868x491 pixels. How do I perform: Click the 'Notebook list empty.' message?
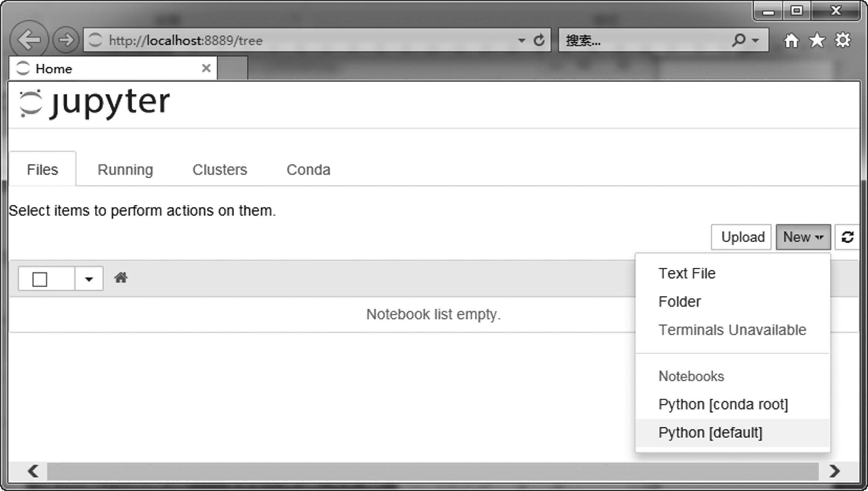point(433,314)
